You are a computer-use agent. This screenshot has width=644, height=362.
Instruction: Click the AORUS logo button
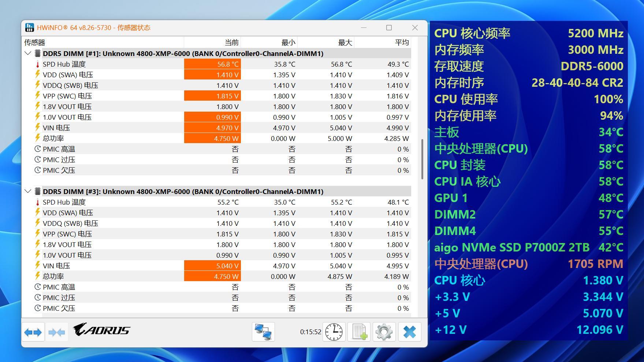[x=101, y=331]
